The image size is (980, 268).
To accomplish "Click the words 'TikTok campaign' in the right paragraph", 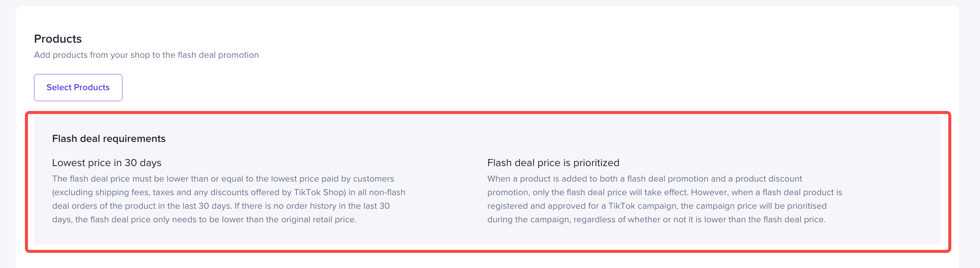I will coord(643,206).
